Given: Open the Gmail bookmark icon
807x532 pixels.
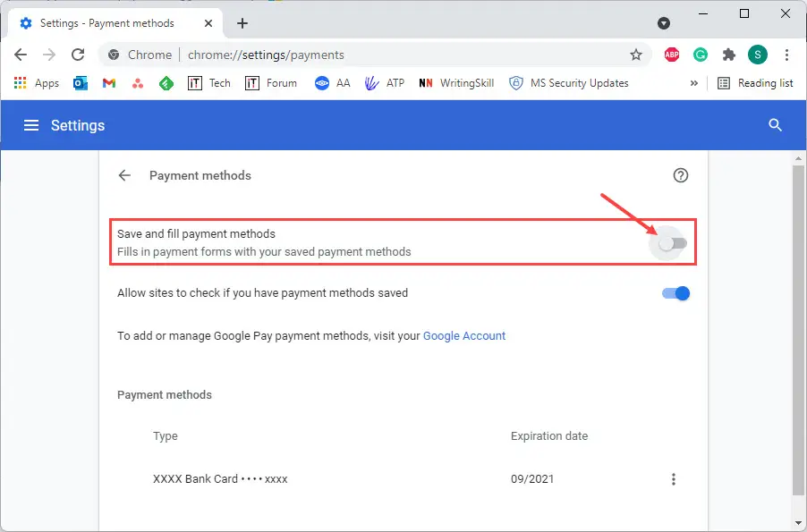Looking at the screenshot, I should [x=108, y=83].
